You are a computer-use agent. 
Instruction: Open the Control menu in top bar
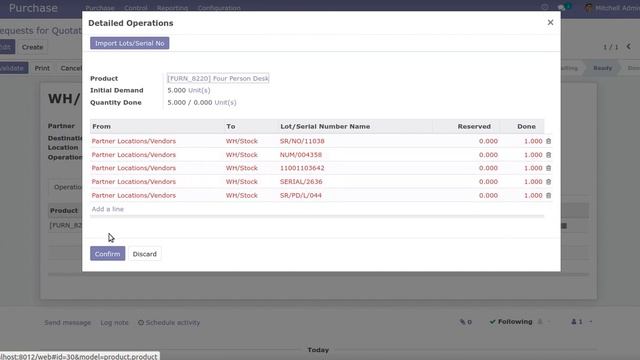tap(136, 8)
